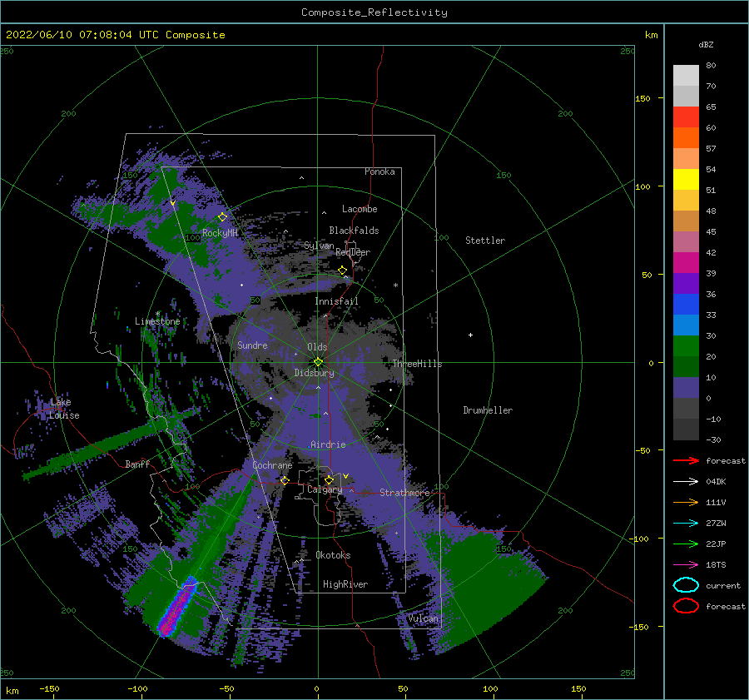
Task: Click the green 22JP arrow in the legend
Action: (x=686, y=544)
